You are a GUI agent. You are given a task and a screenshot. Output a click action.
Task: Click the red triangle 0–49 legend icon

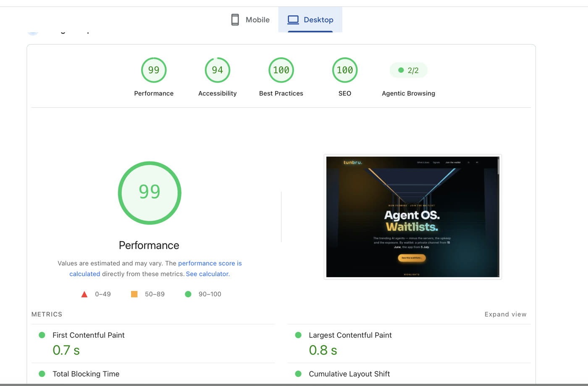(x=84, y=294)
